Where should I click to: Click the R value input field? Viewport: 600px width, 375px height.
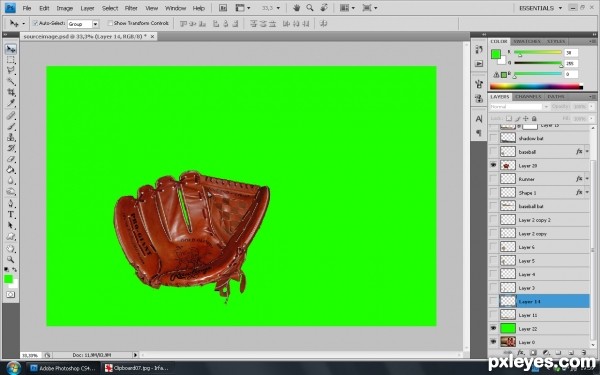coord(571,52)
